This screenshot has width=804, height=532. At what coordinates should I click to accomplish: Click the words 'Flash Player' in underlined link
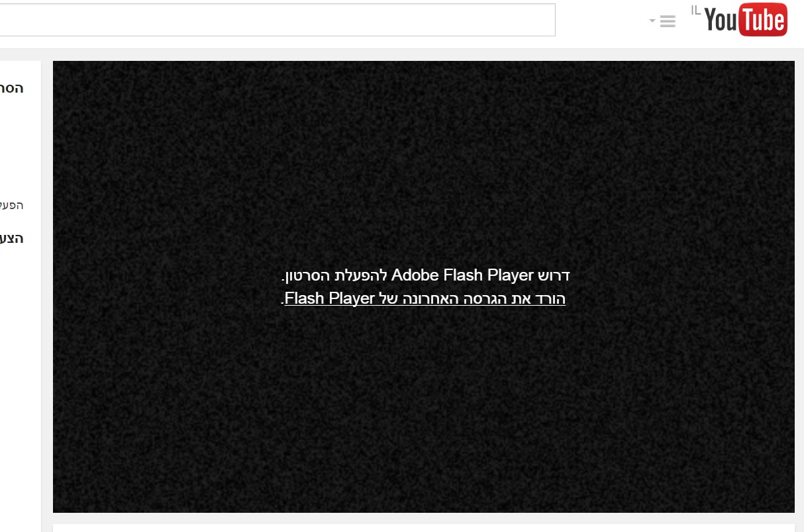pyautogui.click(x=330, y=299)
